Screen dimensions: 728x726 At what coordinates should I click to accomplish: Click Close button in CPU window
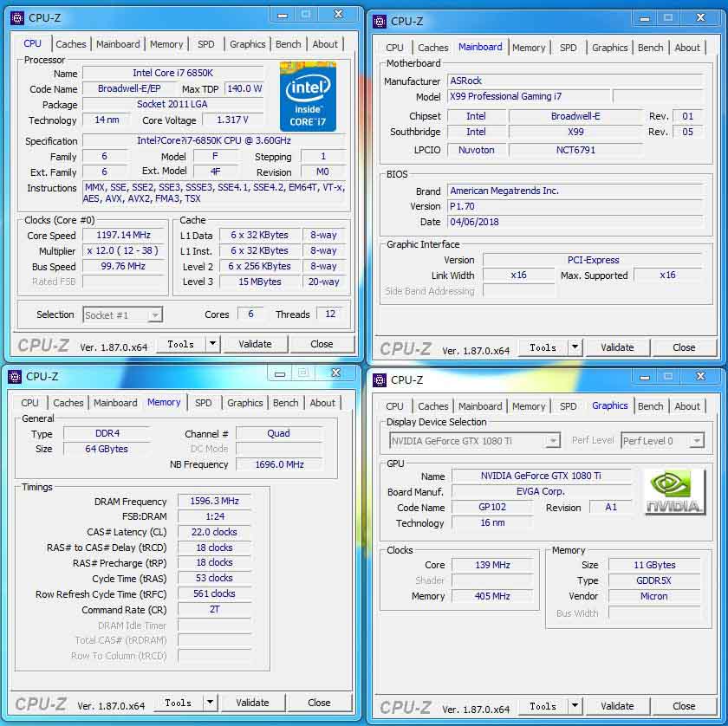point(322,344)
